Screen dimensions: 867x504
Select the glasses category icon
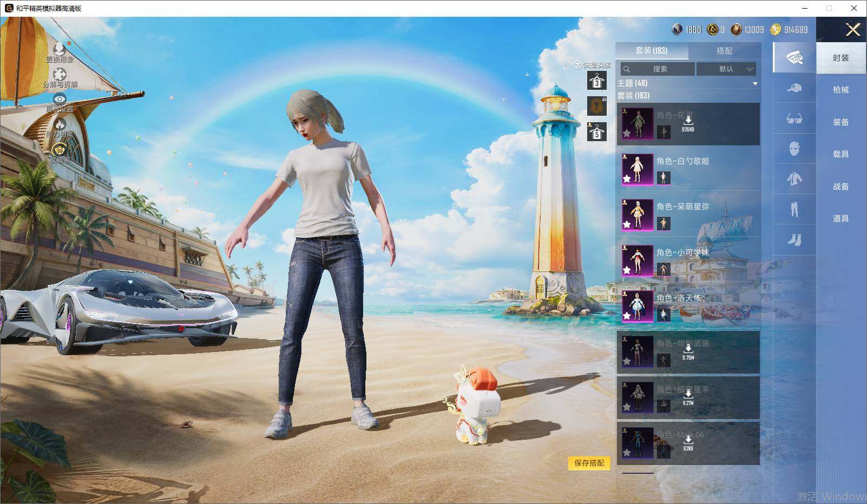(794, 118)
